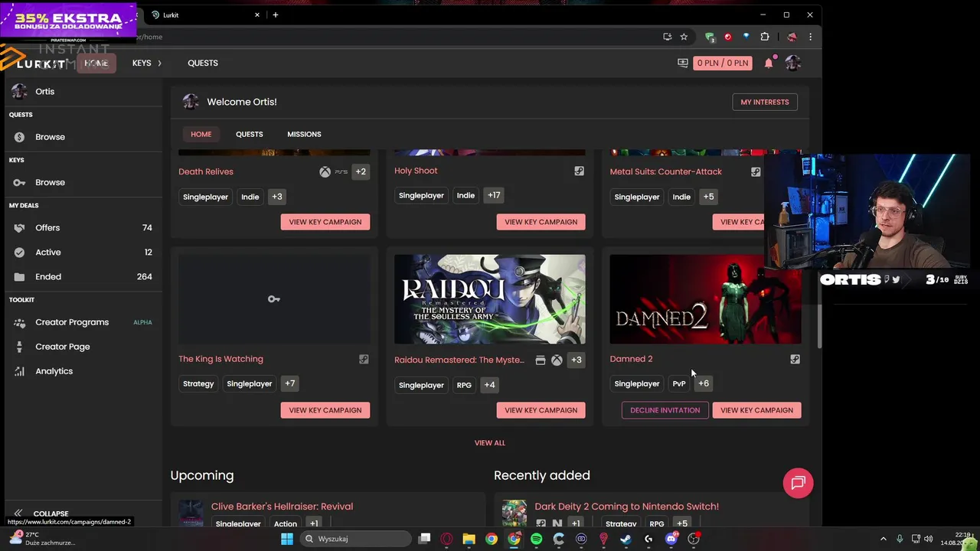Click the earnings screen icon beside 0 PLN
Image resolution: width=980 pixels, height=551 pixels.
point(683,63)
